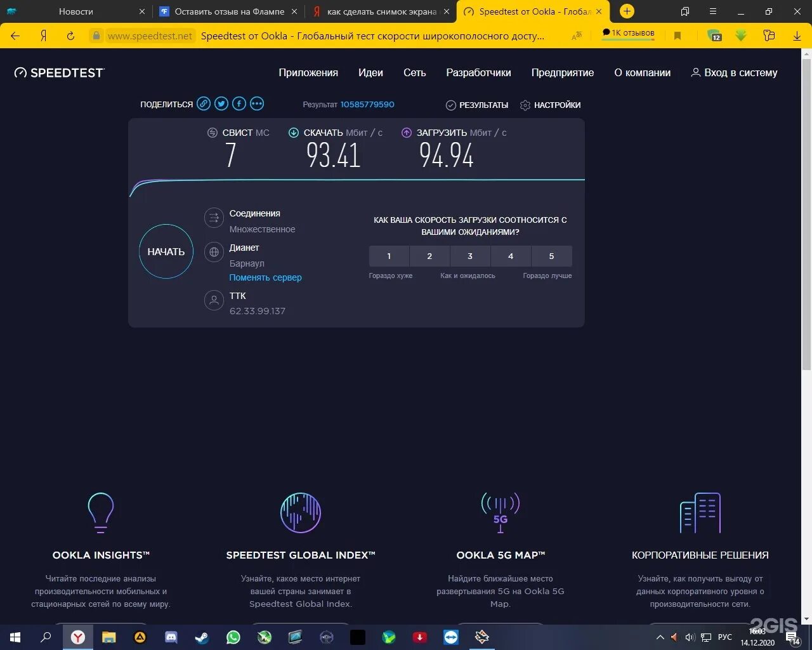Screen dimensions: 812x650
Task: Open Windows Start menu
Action: tap(15, 637)
